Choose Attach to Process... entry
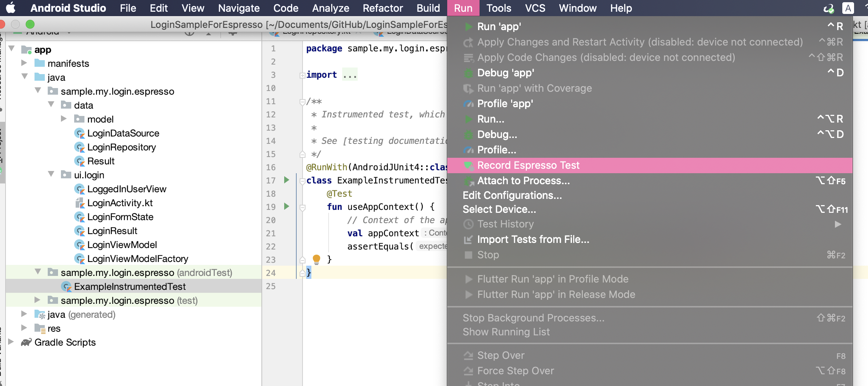The height and width of the screenshot is (386, 868). [x=650, y=181]
